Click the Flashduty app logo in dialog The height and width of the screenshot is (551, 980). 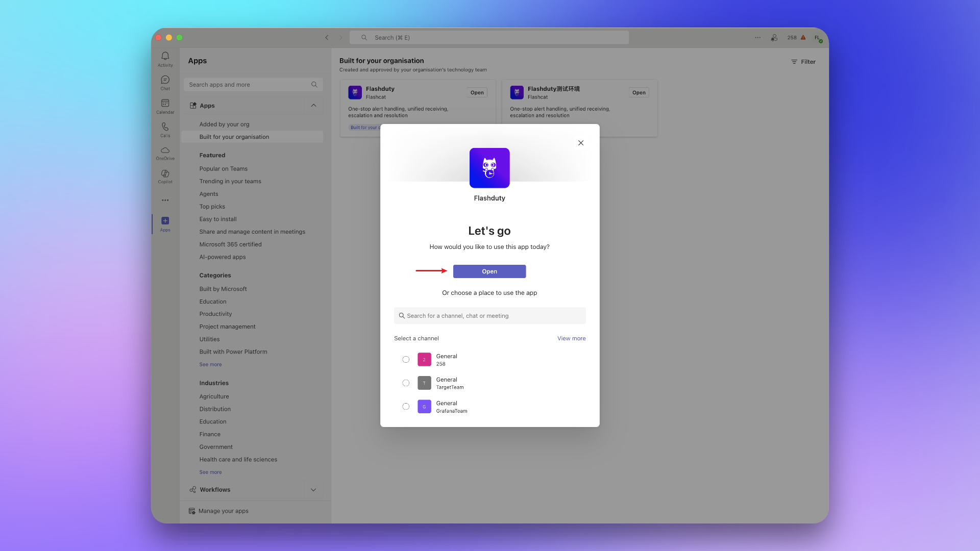click(489, 168)
